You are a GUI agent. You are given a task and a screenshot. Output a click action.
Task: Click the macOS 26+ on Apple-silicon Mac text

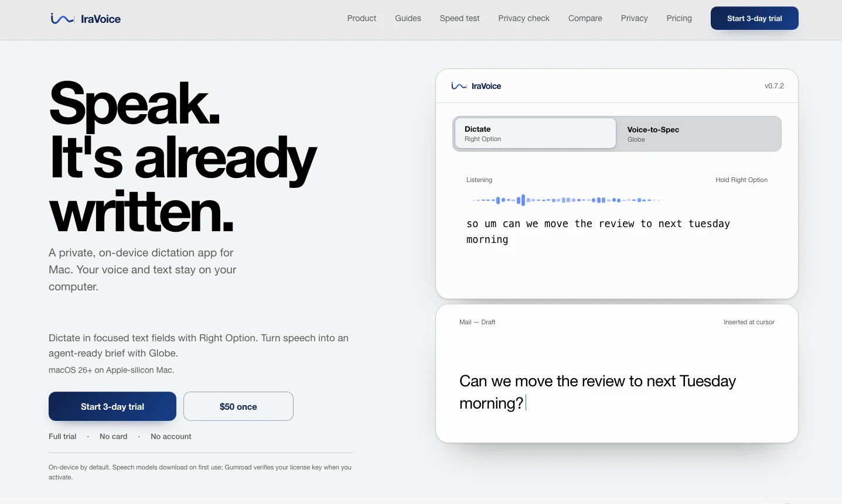point(111,370)
